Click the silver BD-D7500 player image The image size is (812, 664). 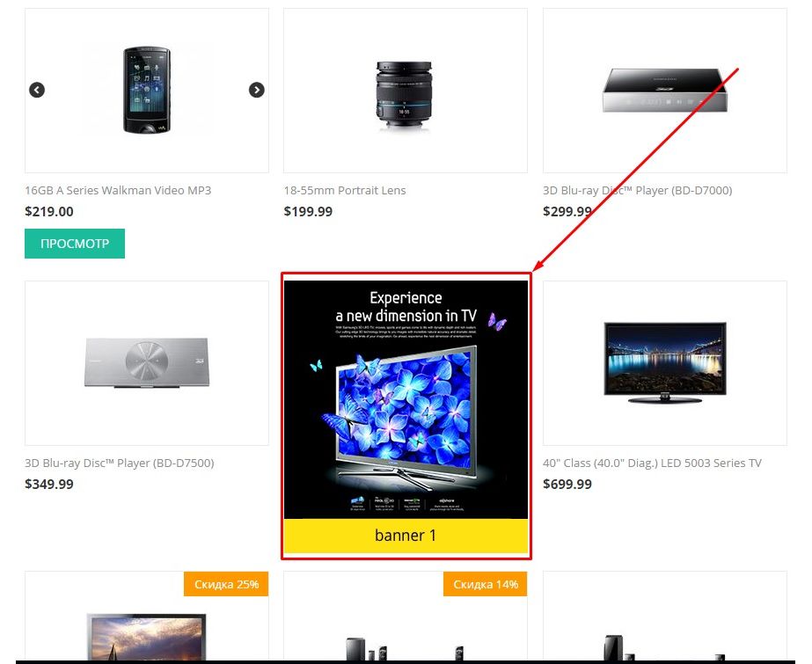(147, 363)
